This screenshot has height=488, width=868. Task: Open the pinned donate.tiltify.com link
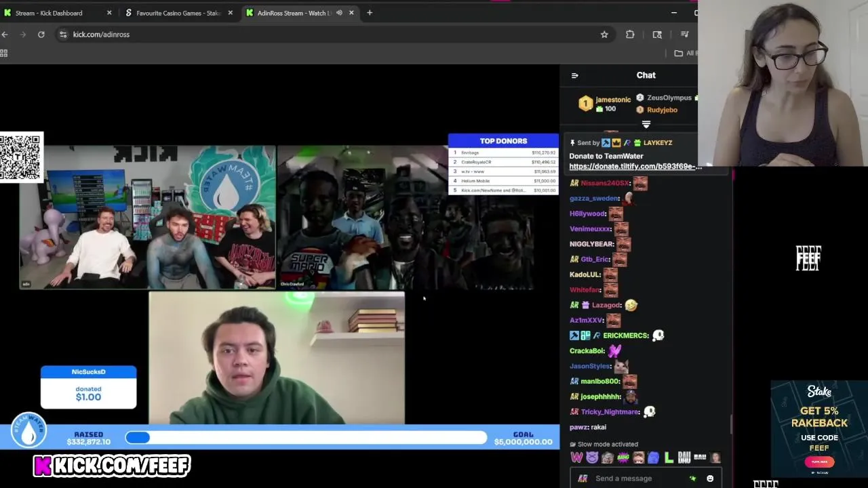click(x=635, y=167)
